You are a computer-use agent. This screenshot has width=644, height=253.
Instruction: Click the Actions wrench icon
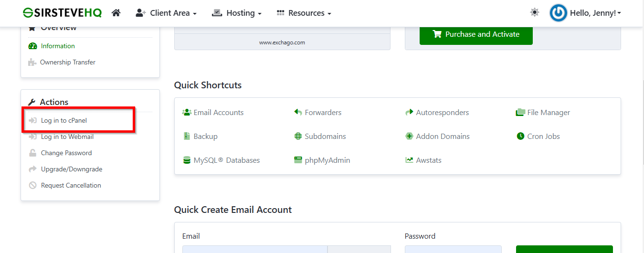pos(32,102)
